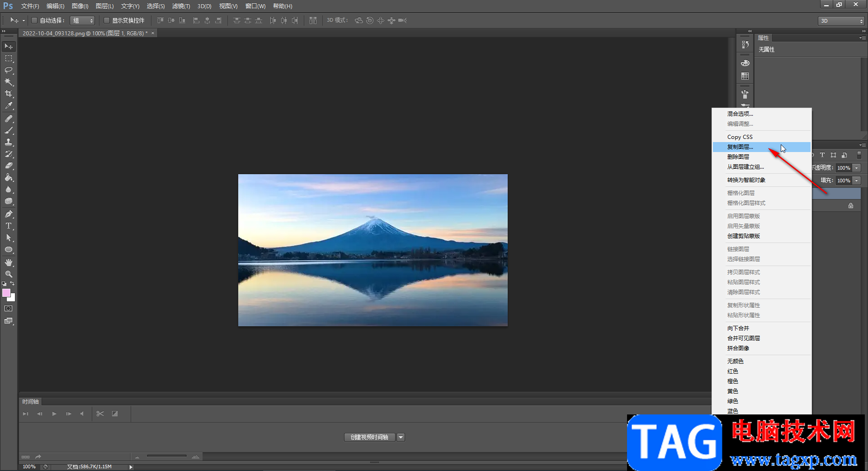Screen dimensions: 868x471
Task: Open the Properties panel flyout menu
Action: point(863,38)
